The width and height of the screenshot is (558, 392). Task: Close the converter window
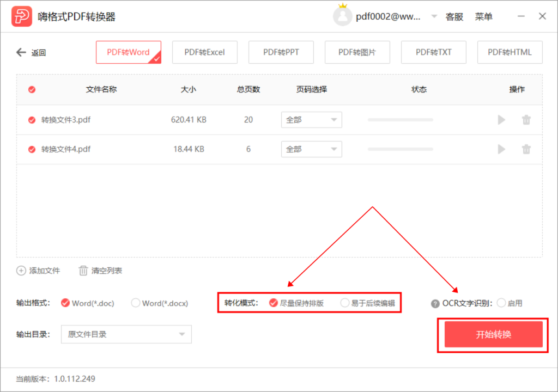click(542, 16)
